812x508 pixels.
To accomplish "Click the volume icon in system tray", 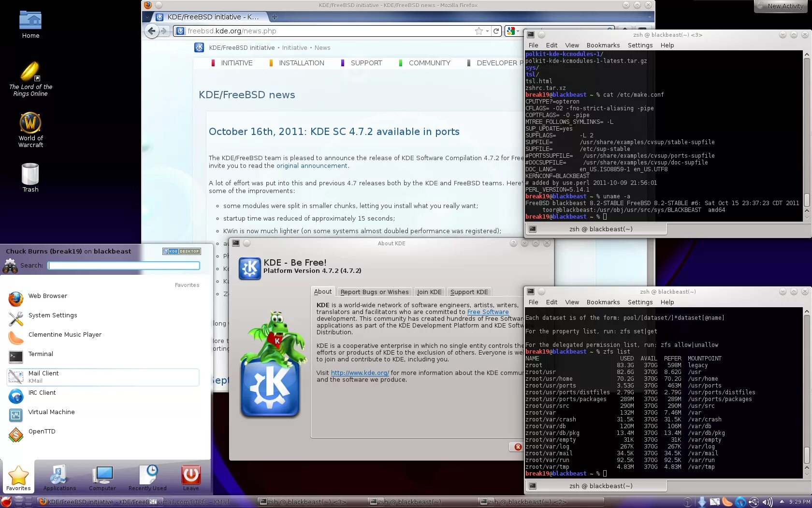I will click(767, 502).
